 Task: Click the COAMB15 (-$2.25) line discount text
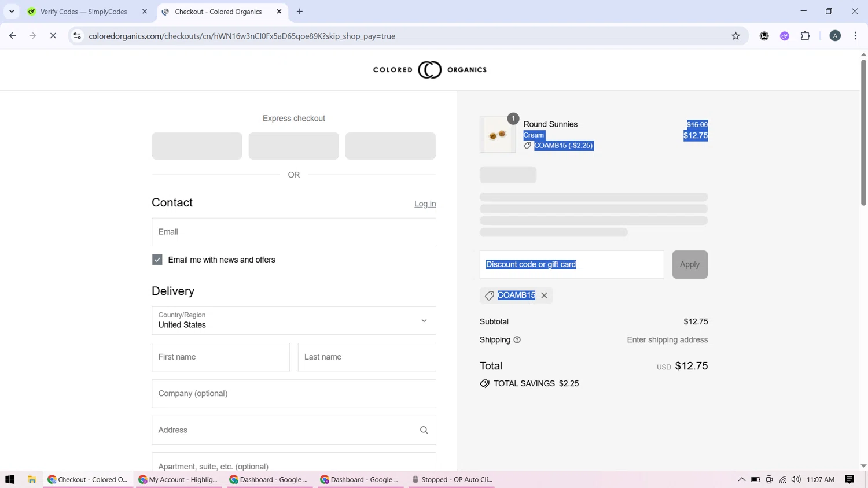564,146
